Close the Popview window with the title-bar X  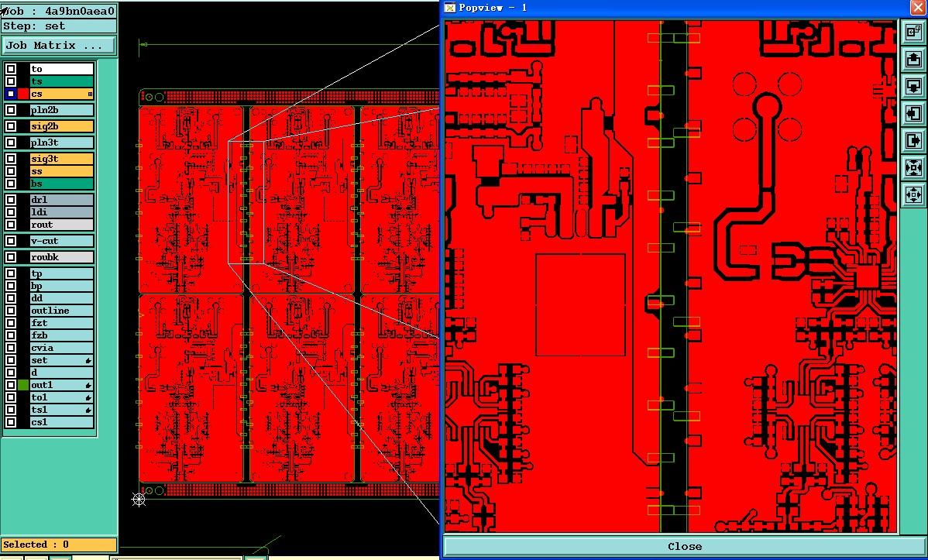pyautogui.click(x=918, y=7)
